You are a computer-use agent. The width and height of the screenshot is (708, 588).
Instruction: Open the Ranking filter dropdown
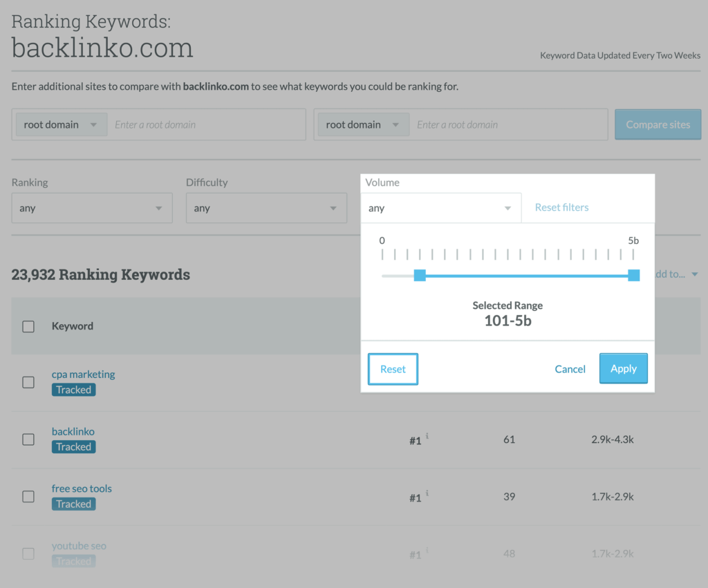click(92, 208)
